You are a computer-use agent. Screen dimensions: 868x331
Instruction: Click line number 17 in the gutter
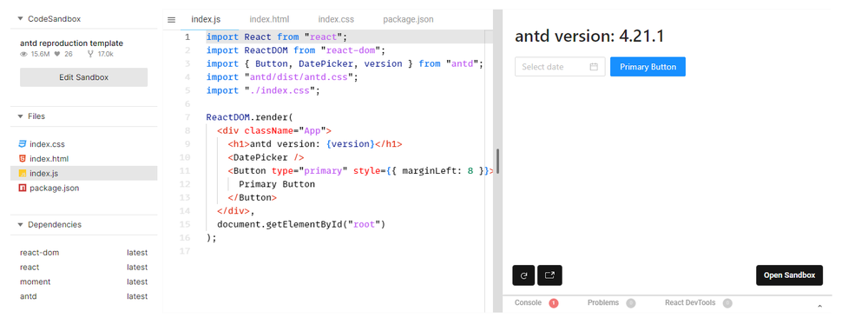coord(185,251)
